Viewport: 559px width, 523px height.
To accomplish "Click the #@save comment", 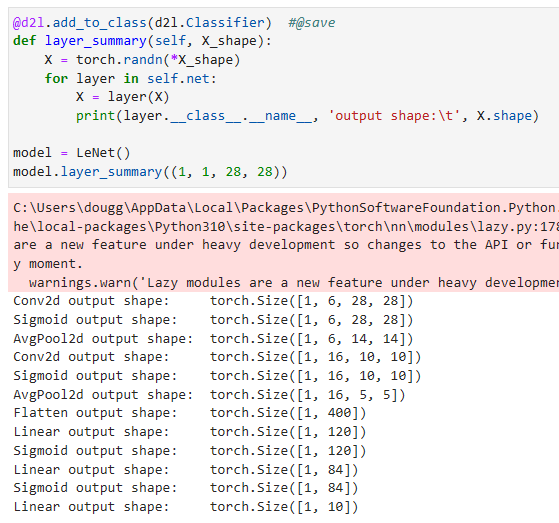I will pos(312,23).
